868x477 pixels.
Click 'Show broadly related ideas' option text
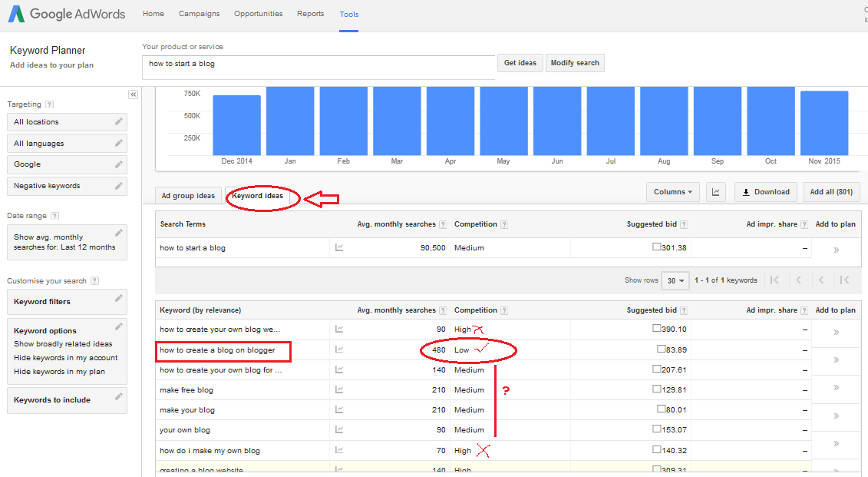point(63,344)
